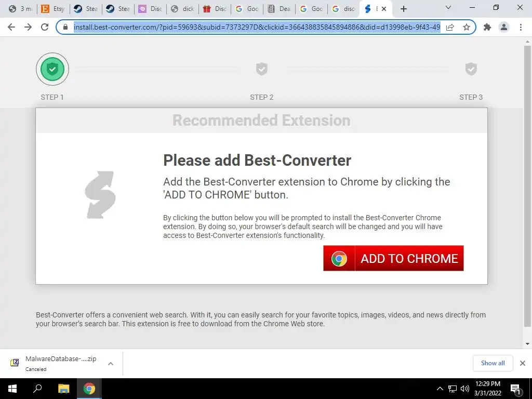The width and height of the screenshot is (532, 399).
Task: Click the Step 2 gray shield icon
Action: (262, 69)
